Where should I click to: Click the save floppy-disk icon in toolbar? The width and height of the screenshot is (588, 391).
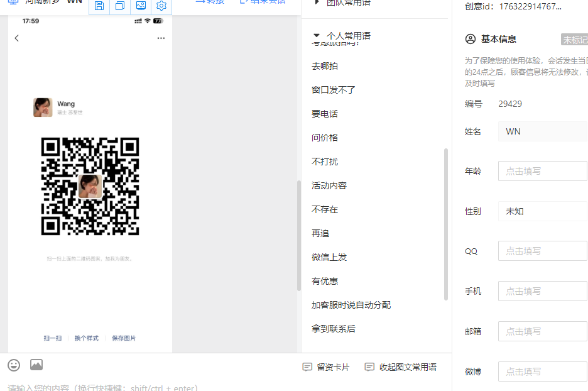[x=99, y=6]
